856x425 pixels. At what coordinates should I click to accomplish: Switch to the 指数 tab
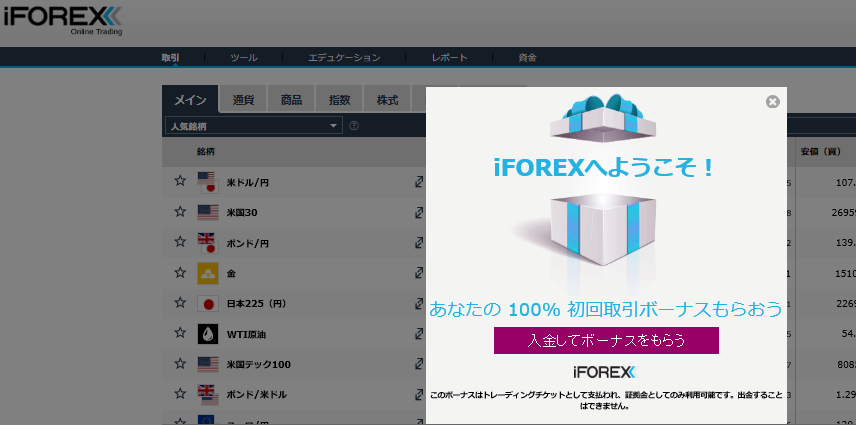point(339,99)
